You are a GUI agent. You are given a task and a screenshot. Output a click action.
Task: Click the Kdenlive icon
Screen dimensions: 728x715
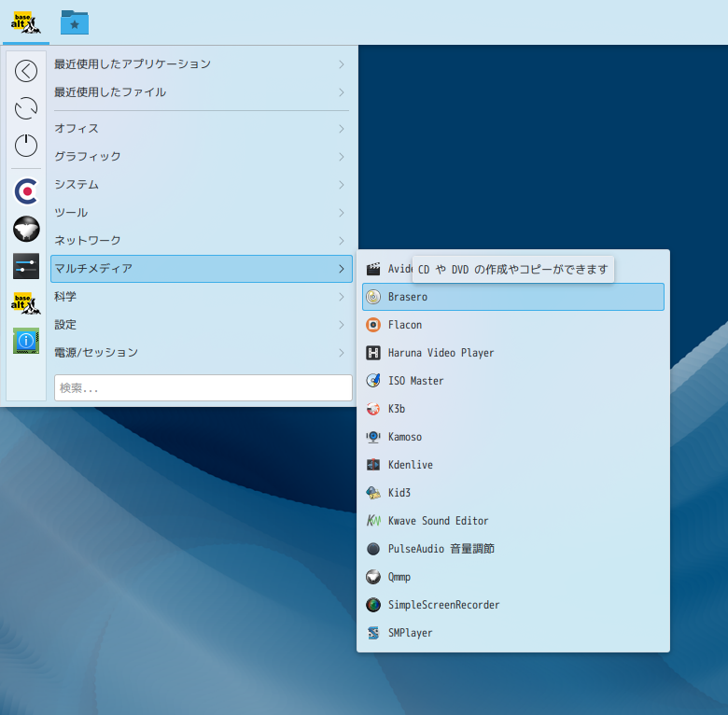(373, 465)
